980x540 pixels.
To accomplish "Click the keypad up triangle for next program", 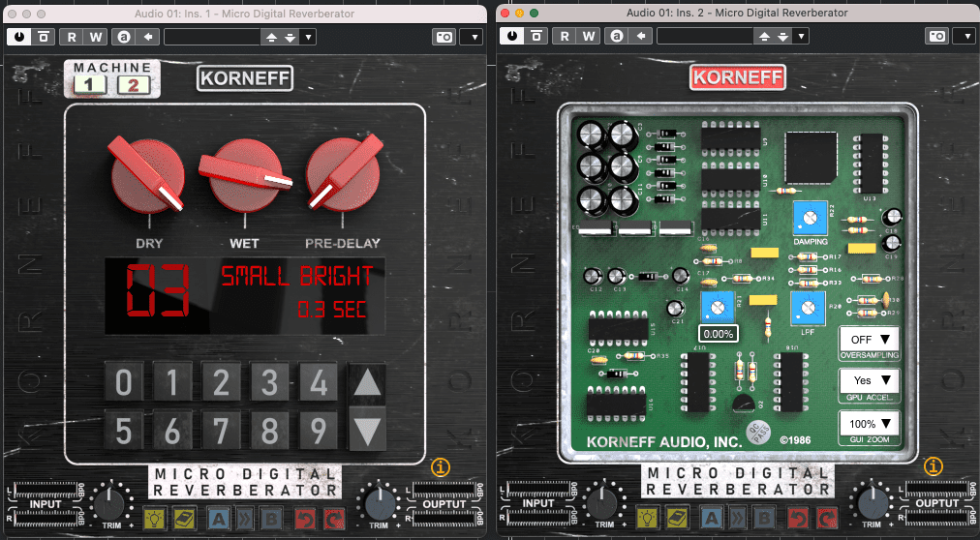I will [367, 382].
